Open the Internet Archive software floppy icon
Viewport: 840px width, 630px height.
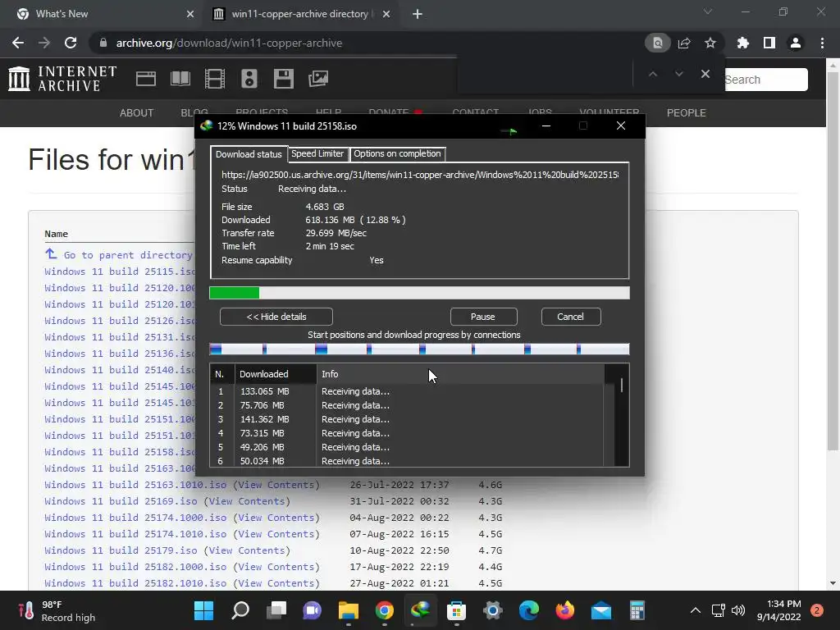pyautogui.click(x=283, y=79)
